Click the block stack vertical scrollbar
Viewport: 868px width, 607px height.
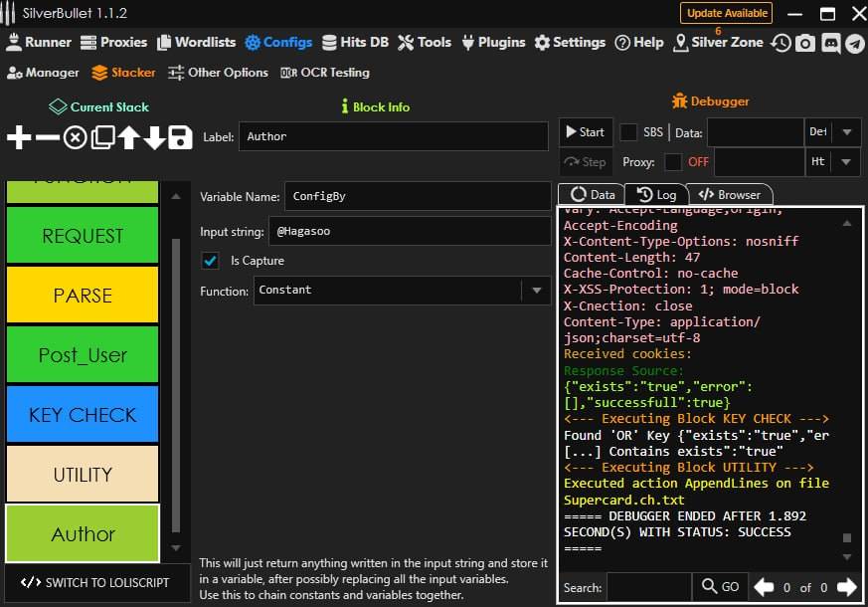pyautogui.click(x=176, y=378)
